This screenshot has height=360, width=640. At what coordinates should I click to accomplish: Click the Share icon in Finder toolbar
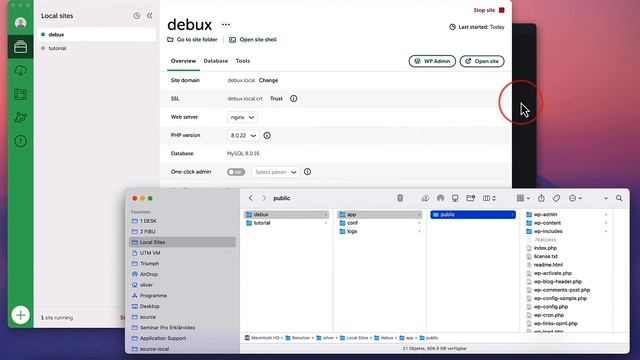coord(541,198)
